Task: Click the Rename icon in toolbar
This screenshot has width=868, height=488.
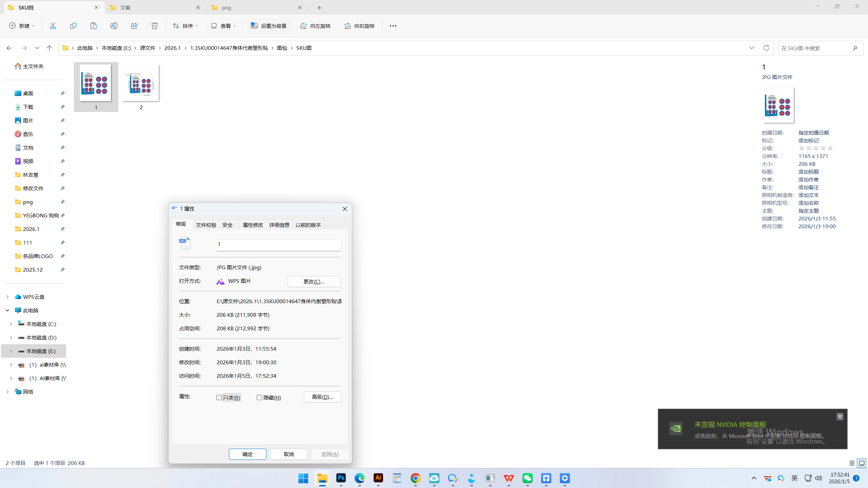Action: click(114, 26)
